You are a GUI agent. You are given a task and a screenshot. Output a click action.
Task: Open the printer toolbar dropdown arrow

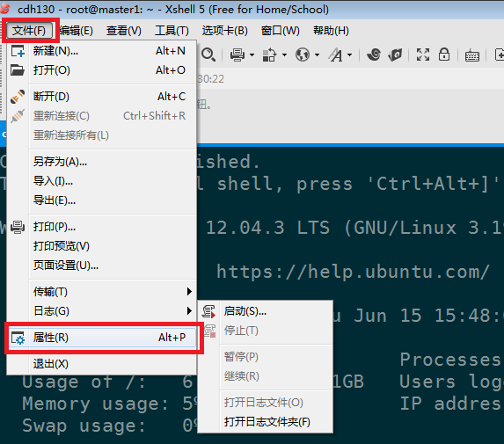point(252,55)
